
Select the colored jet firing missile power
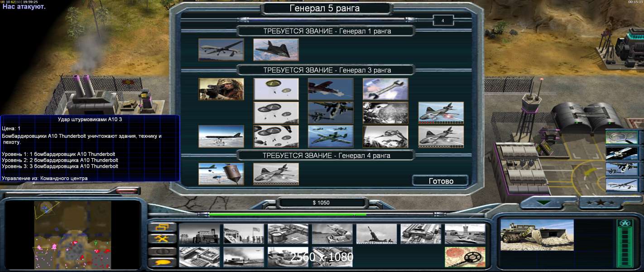click(441, 113)
